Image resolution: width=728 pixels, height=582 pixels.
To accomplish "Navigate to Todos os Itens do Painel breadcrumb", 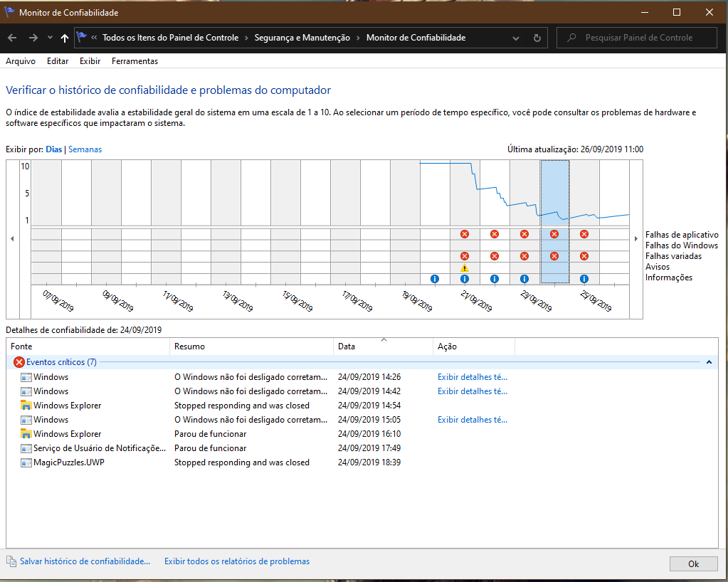I will coord(170,38).
